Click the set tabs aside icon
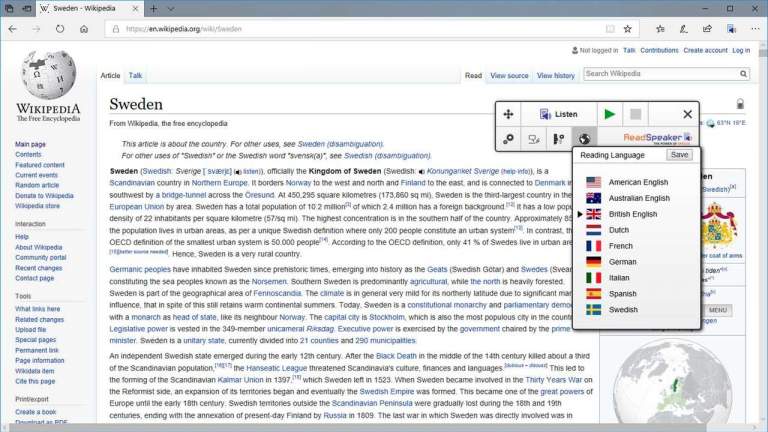 click(x=27, y=8)
